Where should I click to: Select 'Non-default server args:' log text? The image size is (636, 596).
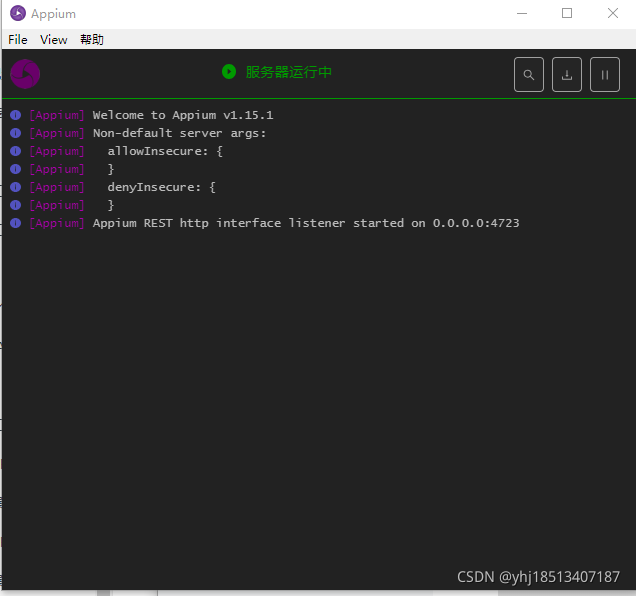[179, 133]
